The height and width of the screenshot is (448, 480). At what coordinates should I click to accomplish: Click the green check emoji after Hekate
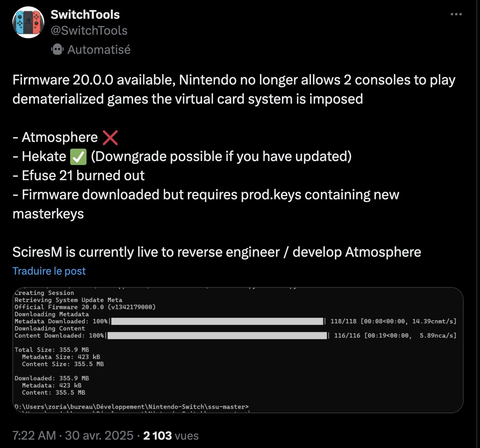(x=78, y=157)
